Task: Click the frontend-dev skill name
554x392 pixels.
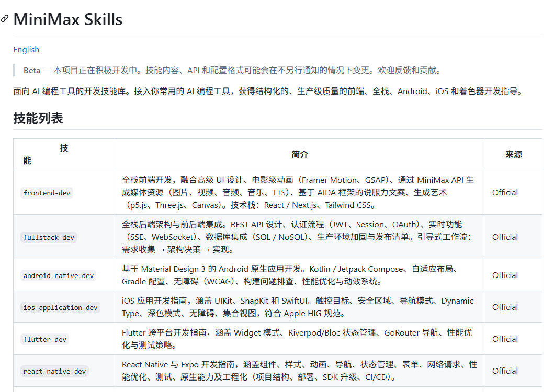Action: (x=47, y=193)
